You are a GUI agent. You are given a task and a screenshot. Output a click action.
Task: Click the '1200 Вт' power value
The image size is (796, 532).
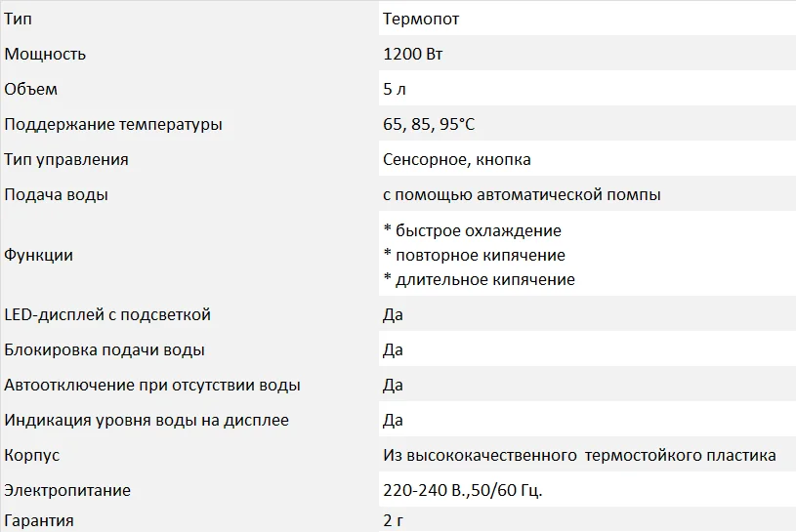tap(413, 54)
